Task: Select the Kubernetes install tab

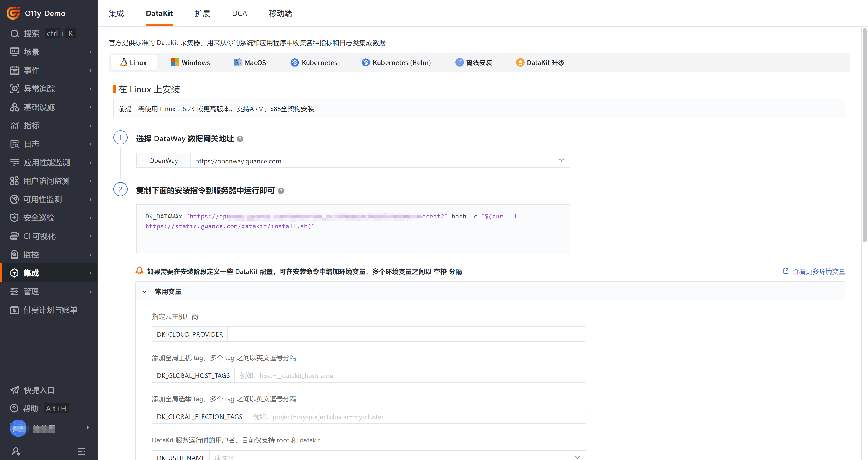Action: (x=314, y=63)
